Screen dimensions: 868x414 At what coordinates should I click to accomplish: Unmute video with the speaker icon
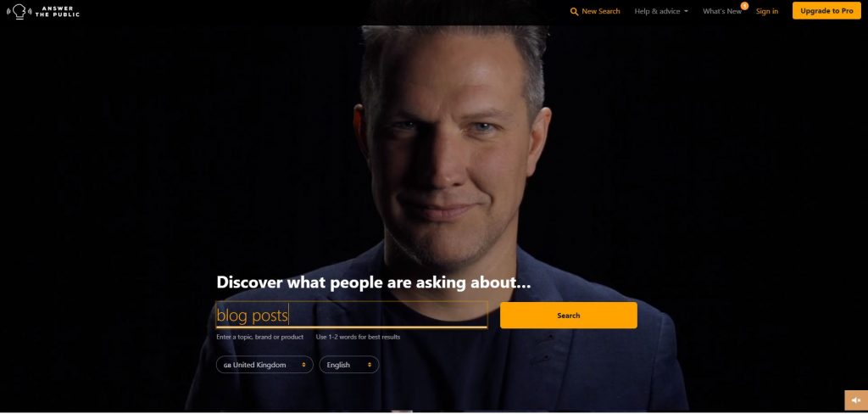pos(856,400)
